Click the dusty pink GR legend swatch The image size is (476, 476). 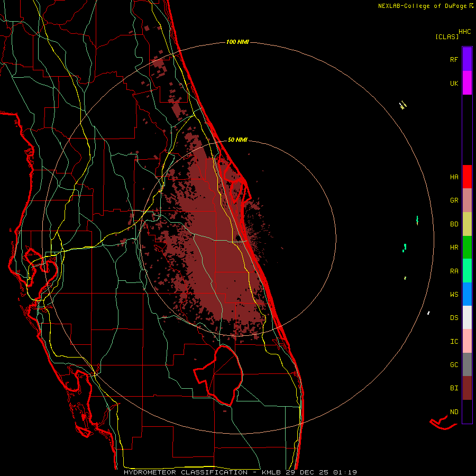pyautogui.click(x=467, y=200)
